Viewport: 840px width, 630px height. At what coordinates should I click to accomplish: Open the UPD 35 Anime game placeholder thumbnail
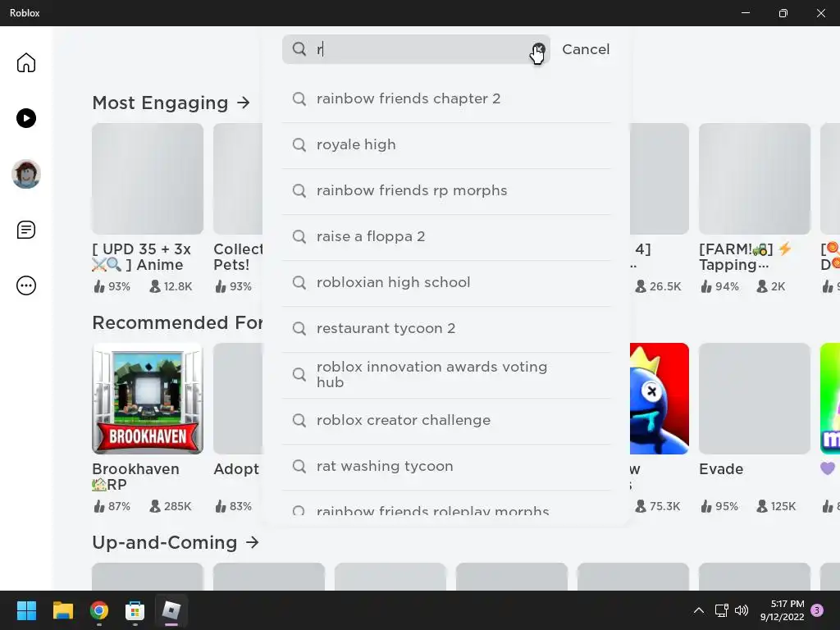pos(148,179)
